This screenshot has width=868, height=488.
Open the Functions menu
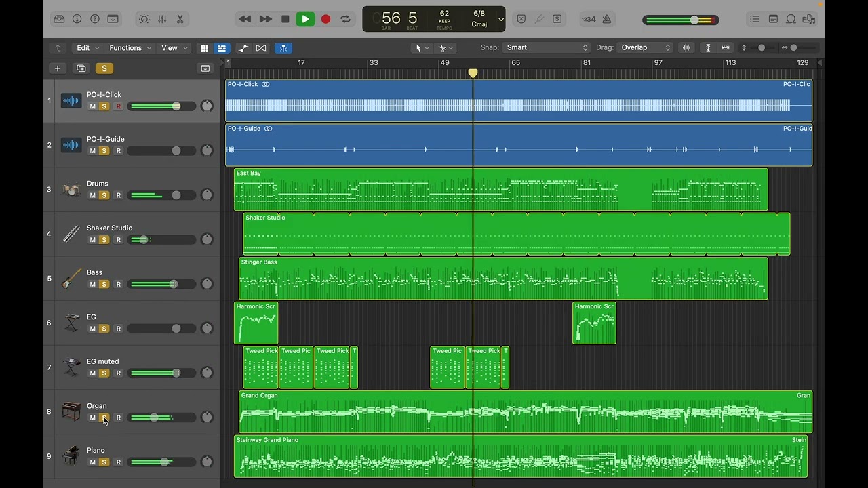point(130,48)
